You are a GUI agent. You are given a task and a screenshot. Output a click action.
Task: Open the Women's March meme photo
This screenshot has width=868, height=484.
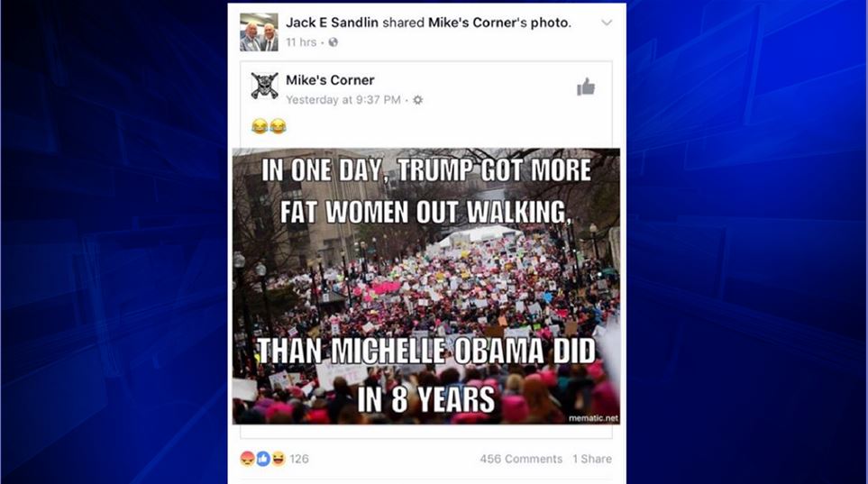tap(425, 287)
